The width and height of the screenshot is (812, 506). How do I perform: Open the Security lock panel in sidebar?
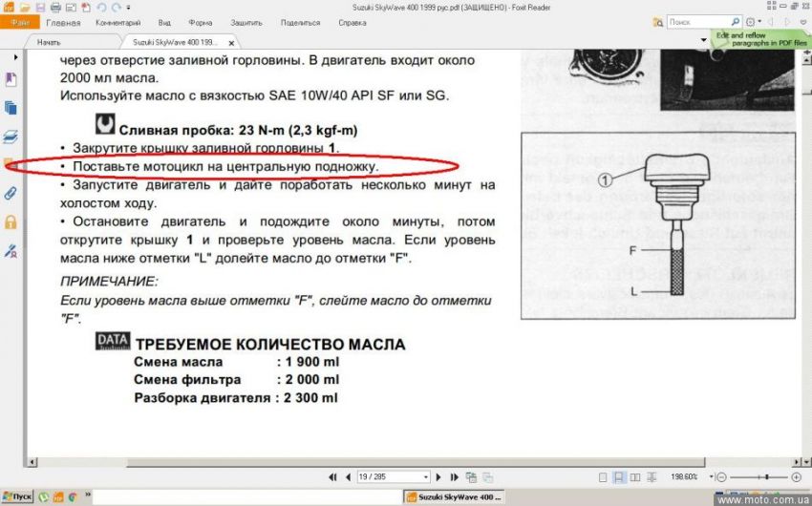click(11, 221)
